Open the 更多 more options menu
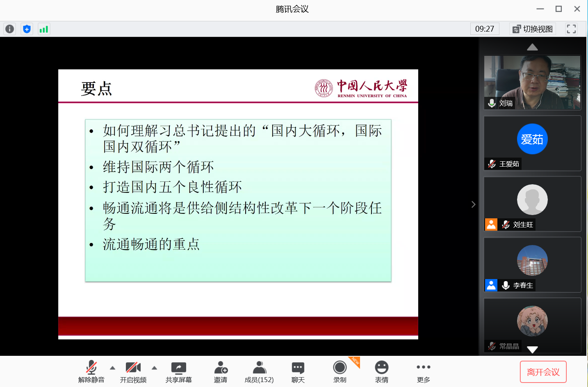 click(x=423, y=372)
